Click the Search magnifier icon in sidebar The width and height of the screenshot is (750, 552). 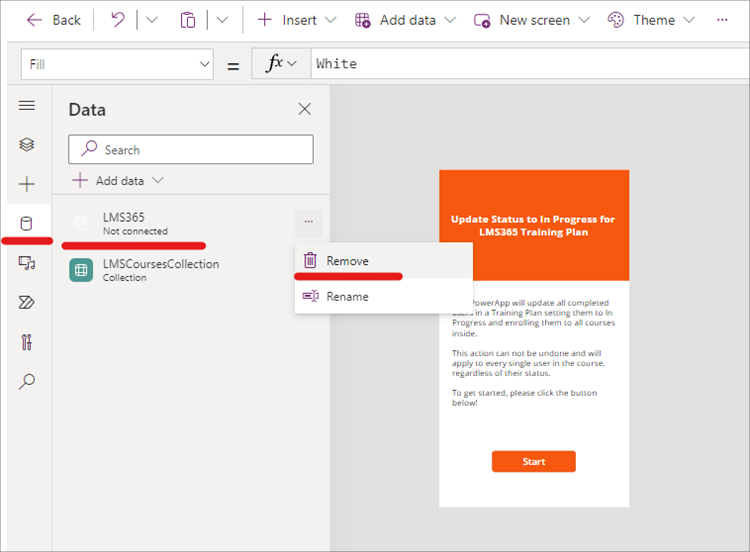tap(27, 381)
